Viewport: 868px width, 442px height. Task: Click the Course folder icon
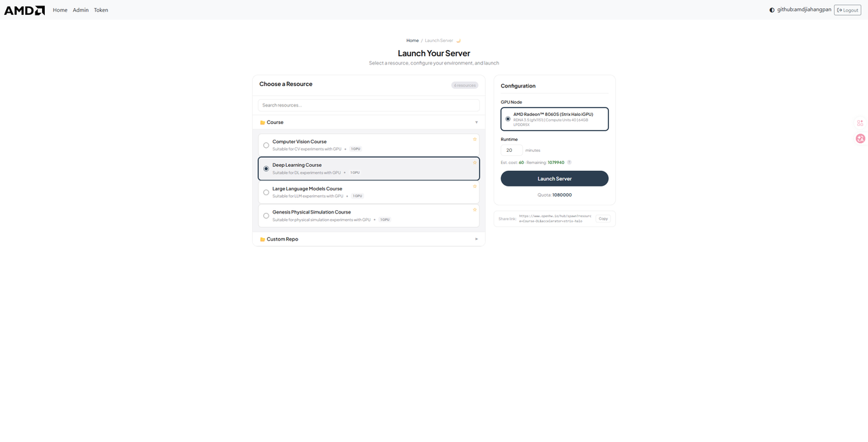pyautogui.click(x=262, y=123)
